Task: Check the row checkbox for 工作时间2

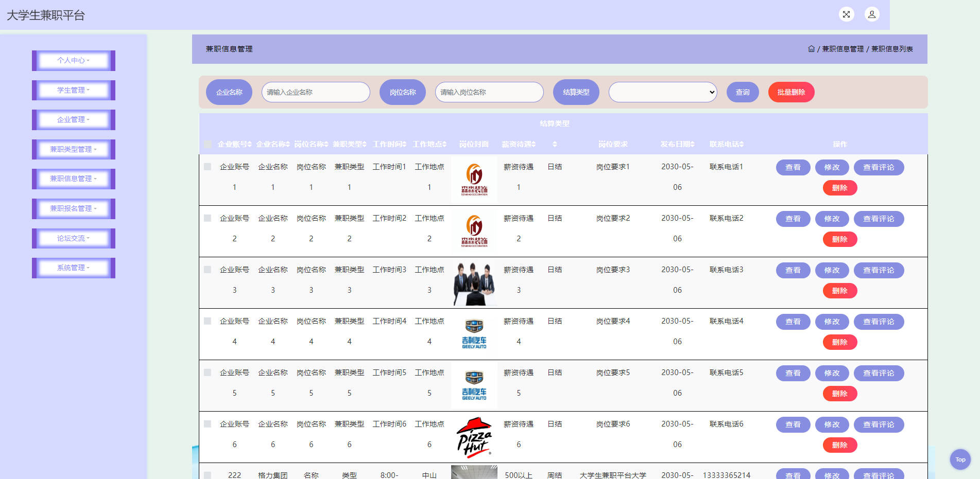Action: 208,218
